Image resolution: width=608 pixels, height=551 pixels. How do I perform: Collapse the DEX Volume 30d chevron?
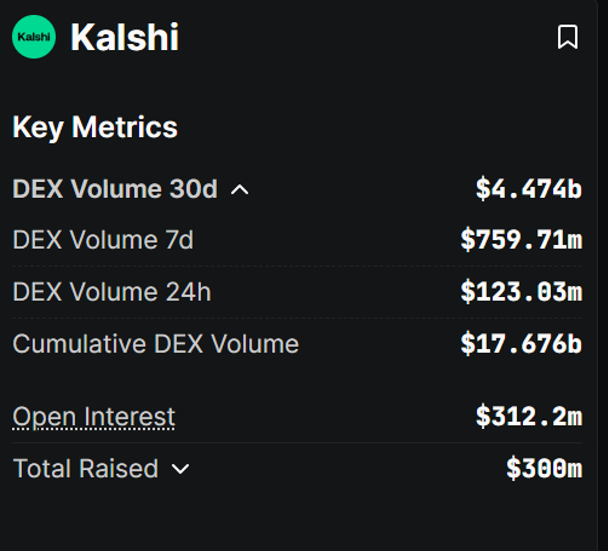click(240, 189)
